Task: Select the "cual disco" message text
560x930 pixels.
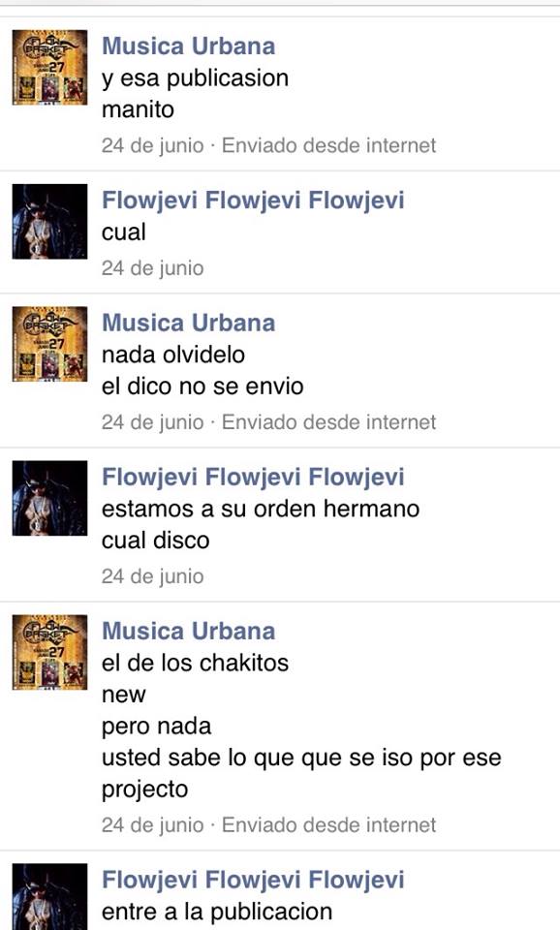Action: [155, 541]
